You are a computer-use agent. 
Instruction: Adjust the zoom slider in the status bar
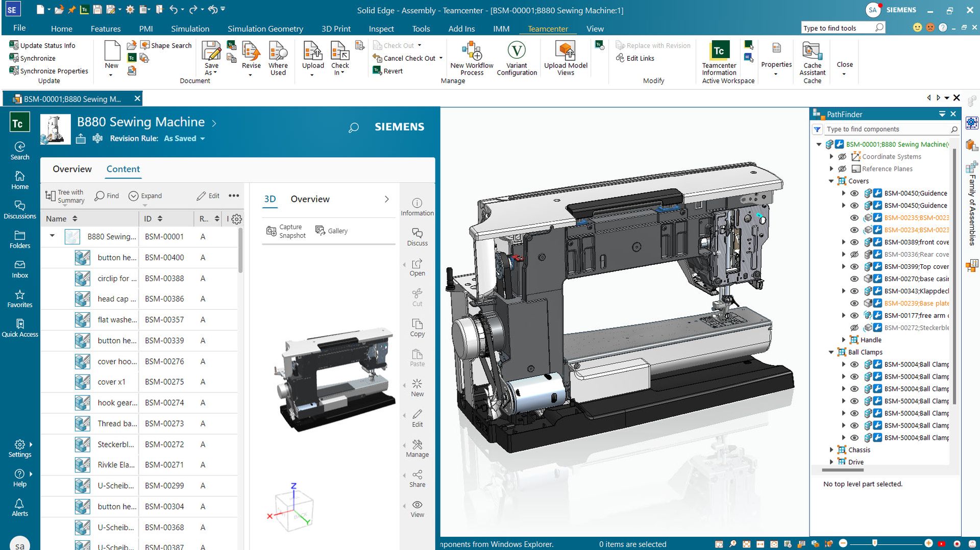click(x=873, y=544)
